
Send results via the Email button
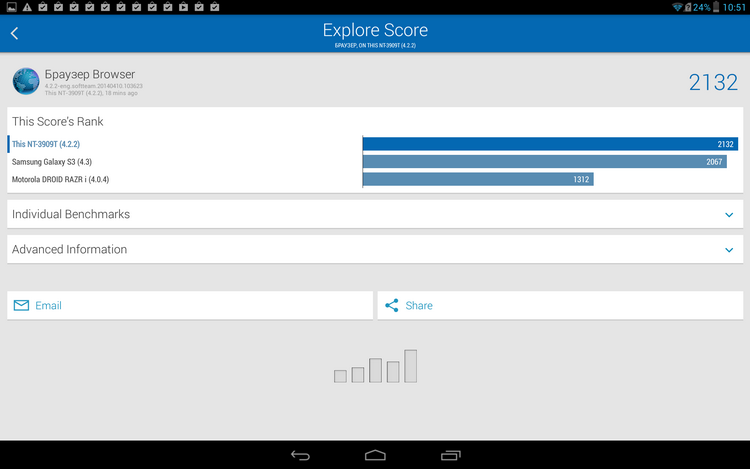[190, 305]
